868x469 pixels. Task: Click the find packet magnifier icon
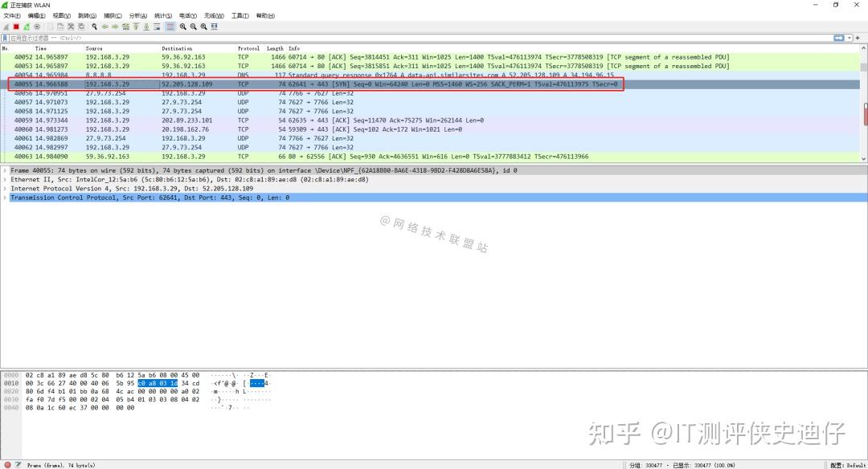pos(94,27)
